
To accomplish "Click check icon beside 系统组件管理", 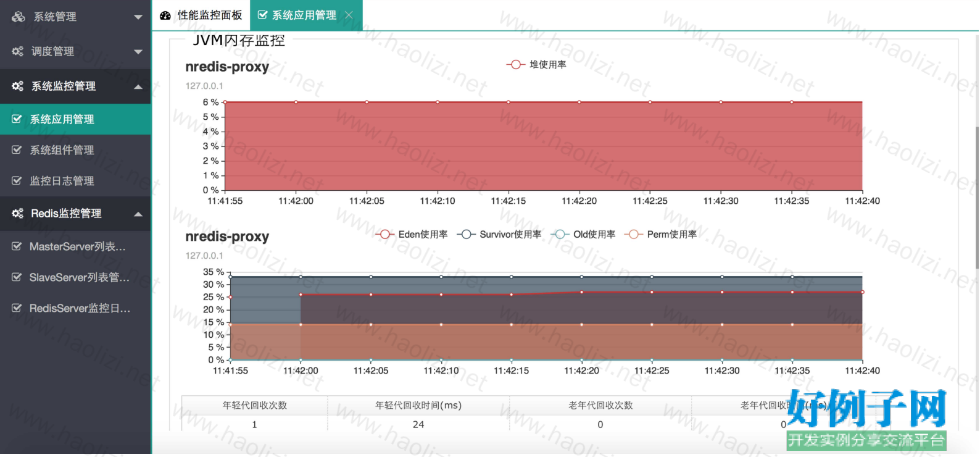I will pos(17,149).
